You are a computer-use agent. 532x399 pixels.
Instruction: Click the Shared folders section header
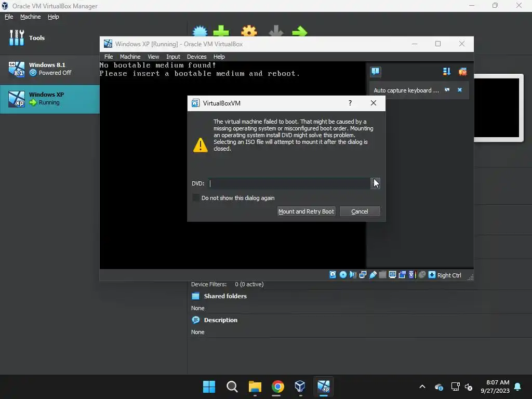pos(225,296)
